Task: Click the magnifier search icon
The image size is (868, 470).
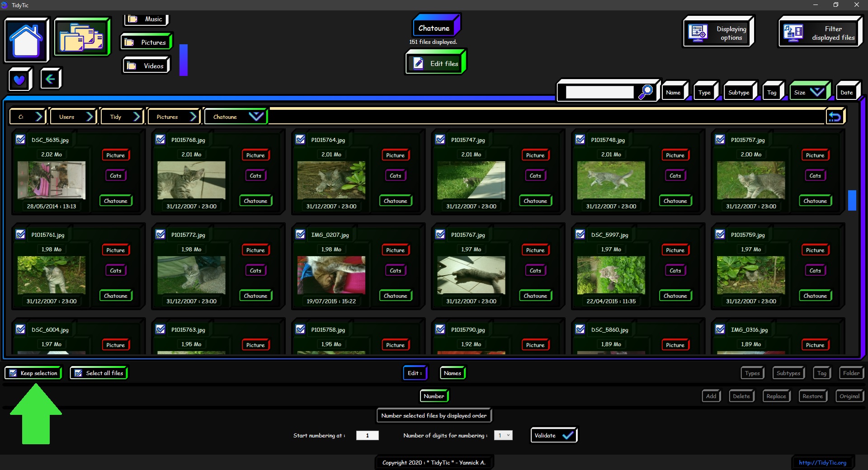Action: [646, 92]
